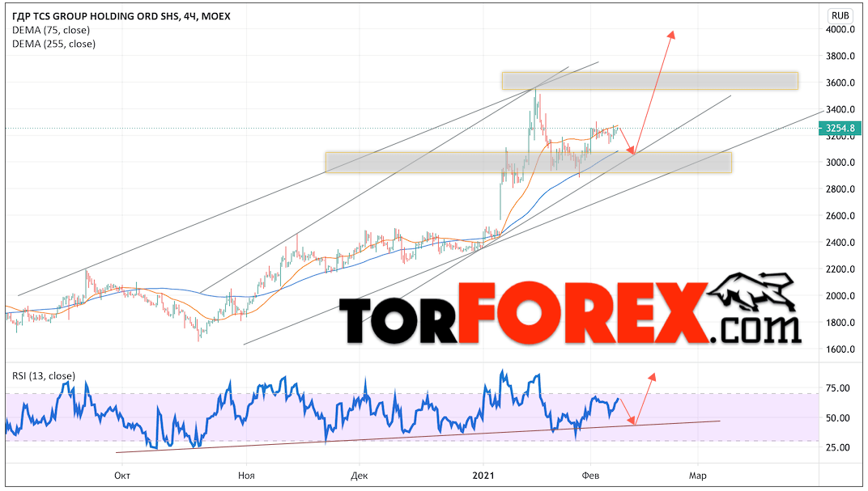The image size is (868, 491).
Task: Click the 2400.0 price axis label
Action: (840, 242)
